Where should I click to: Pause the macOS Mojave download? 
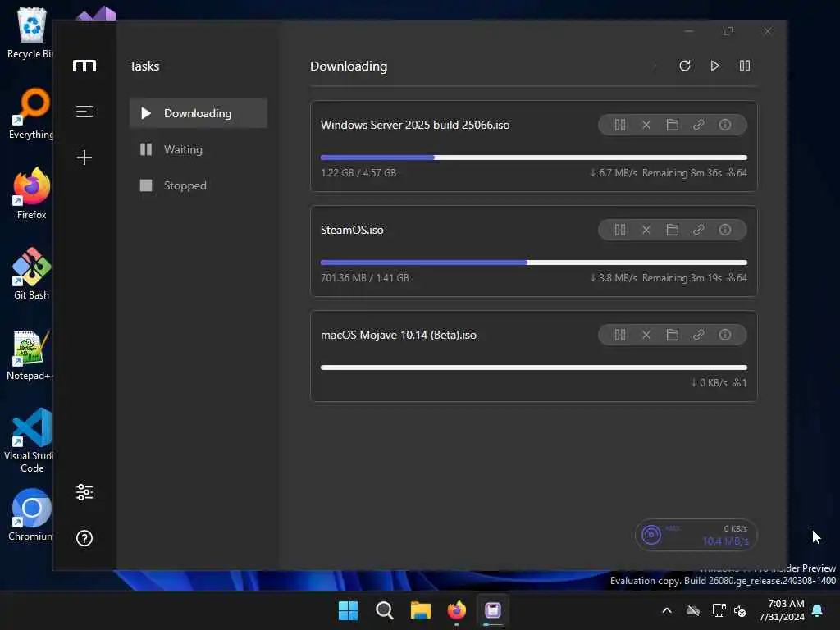620,335
